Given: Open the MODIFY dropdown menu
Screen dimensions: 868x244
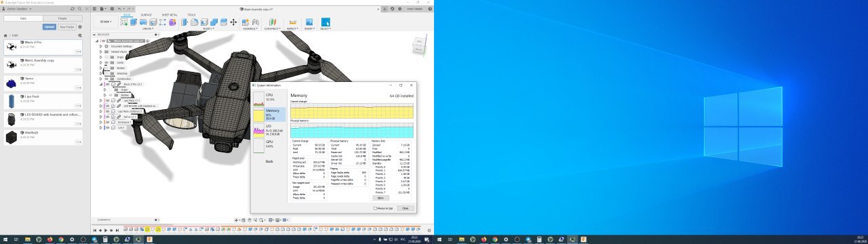Looking at the screenshot, I should [210, 28].
